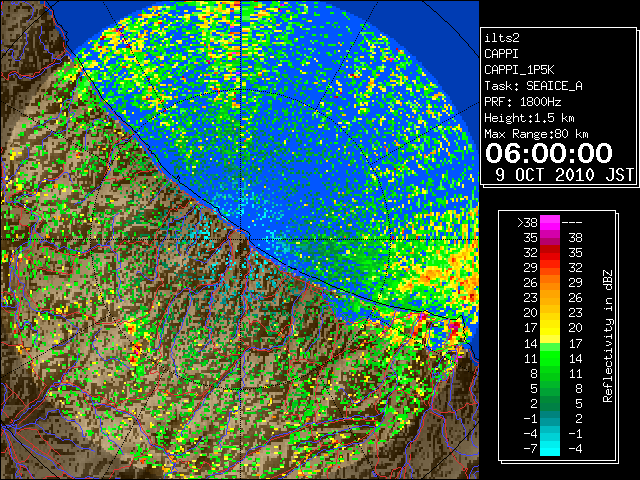Select the 'CAPPI_1P5K' product name text

coord(519,70)
